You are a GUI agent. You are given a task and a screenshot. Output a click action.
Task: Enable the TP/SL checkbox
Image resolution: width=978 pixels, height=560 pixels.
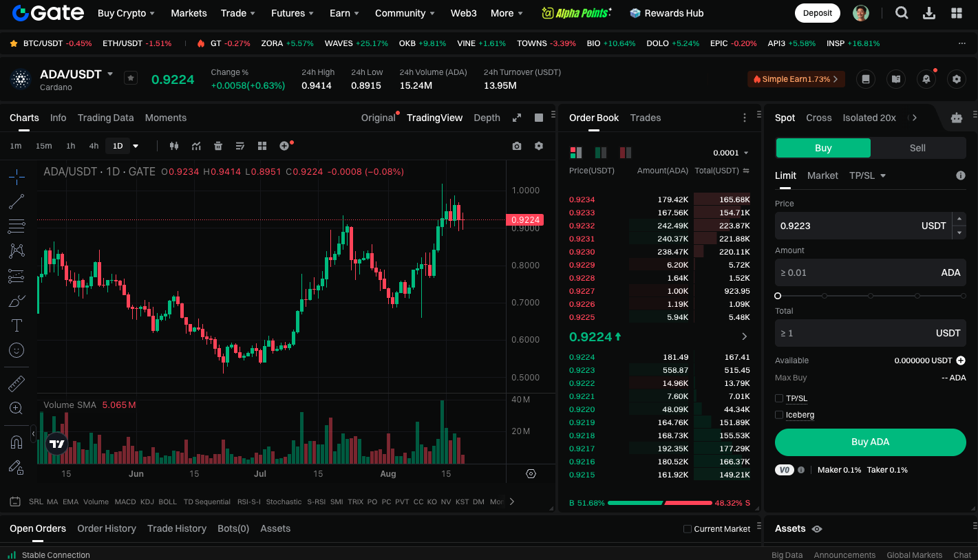779,398
